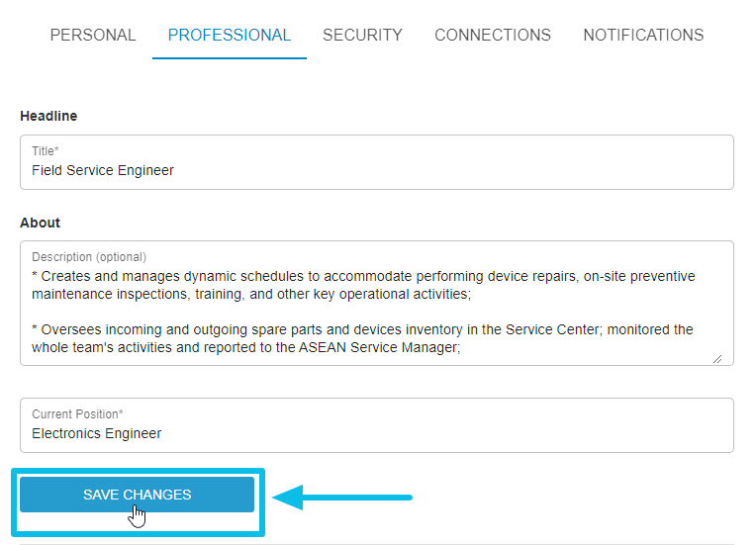
Task: Switch to the Personal tab
Action: (x=93, y=36)
